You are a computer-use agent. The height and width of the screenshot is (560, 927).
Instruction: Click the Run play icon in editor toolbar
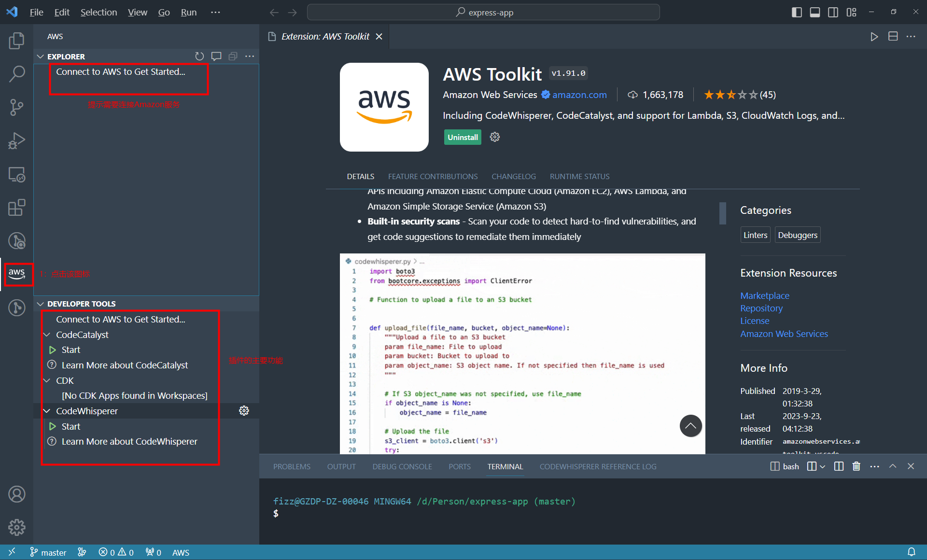click(x=874, y=37)
